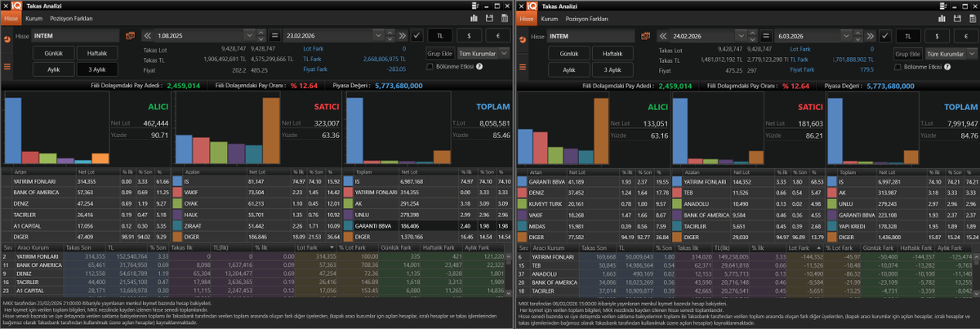This screenshot has height=329, width=980.
Task: Click list lines sidebar icon in right window
Action: click(523, 67)
